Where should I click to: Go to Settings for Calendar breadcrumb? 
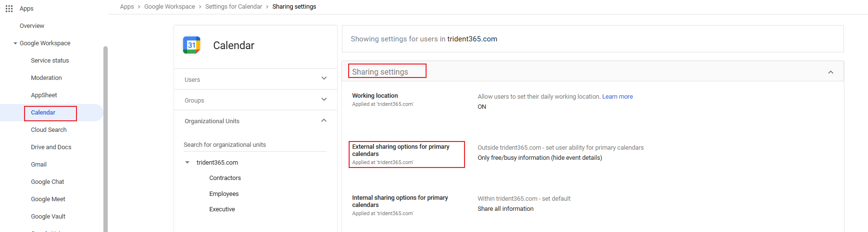pyautogui.click(x=233, y=7)
